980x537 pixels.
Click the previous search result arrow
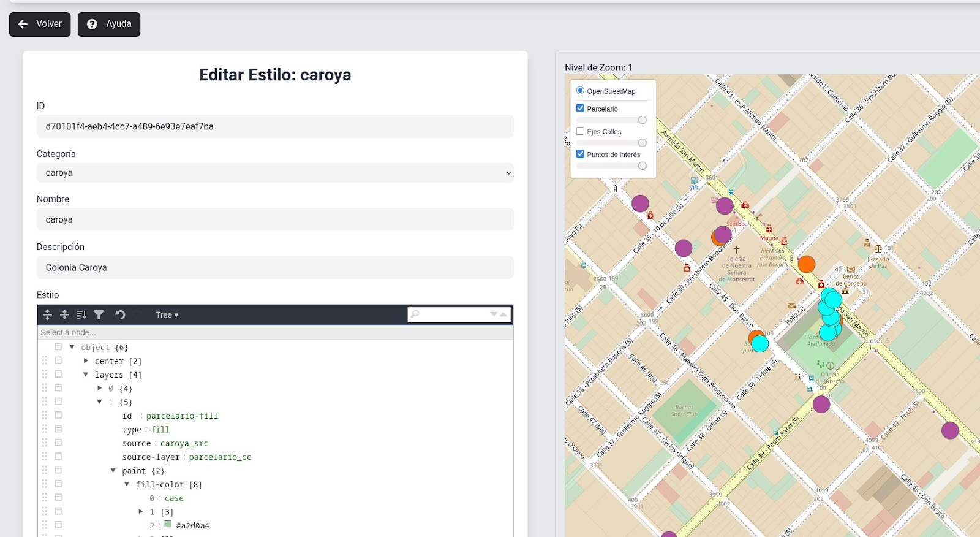[503, 314]
